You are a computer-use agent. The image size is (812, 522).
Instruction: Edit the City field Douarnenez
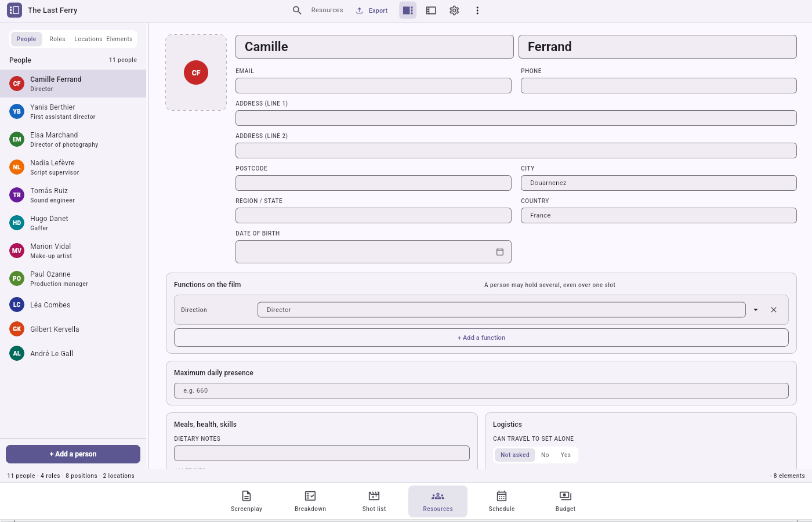[659, 183]
